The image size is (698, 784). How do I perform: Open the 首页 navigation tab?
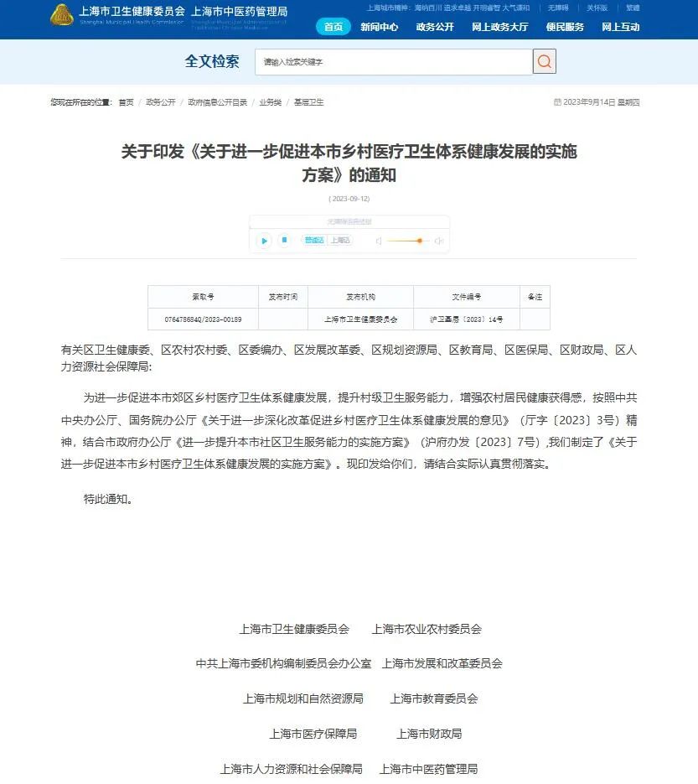(x=333, y=27)
